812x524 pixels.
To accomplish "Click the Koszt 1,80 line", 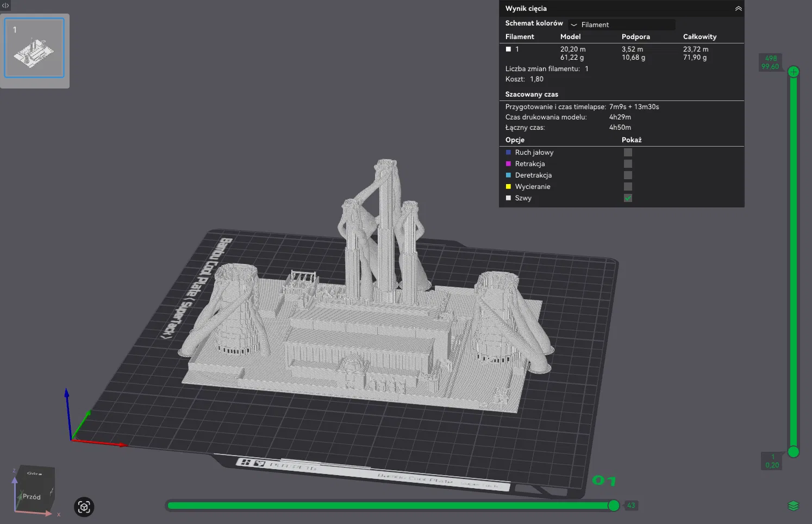I will tap(524, 79).
